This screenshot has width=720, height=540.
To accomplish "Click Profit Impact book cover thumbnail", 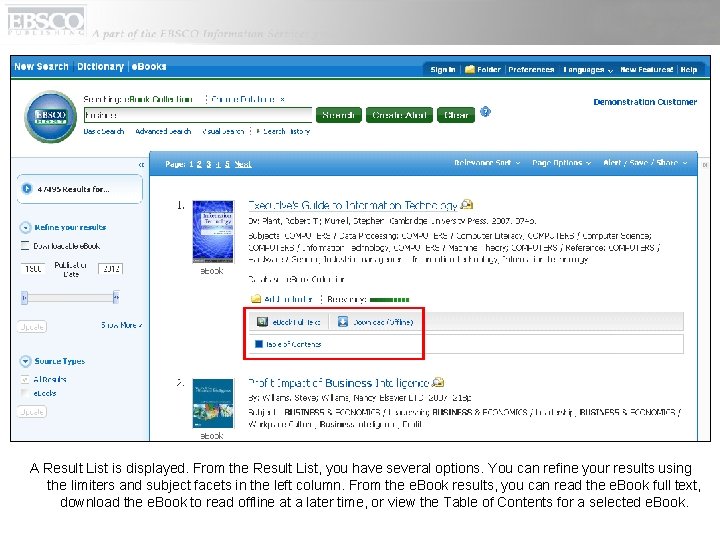I will (213, 403).
